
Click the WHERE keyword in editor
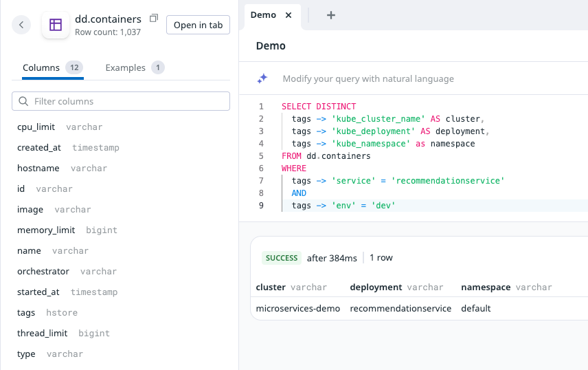[x=294, y=168]
